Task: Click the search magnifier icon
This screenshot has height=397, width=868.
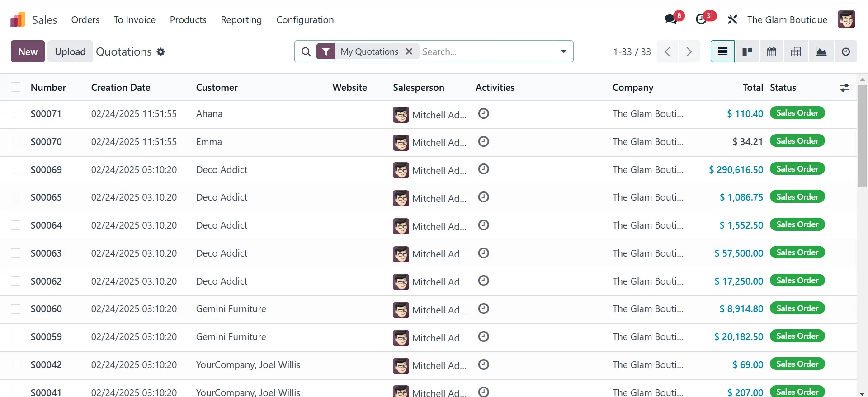Action: coord(306,51)
